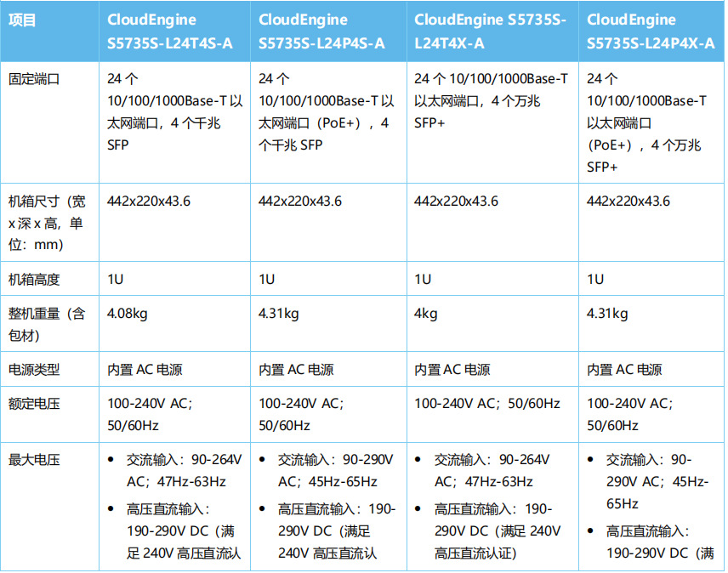Select the 电源类型 row label
Image resolution: width=728 pixels, height=573 pixels.
pyautogui.click(x=34, y=369)
